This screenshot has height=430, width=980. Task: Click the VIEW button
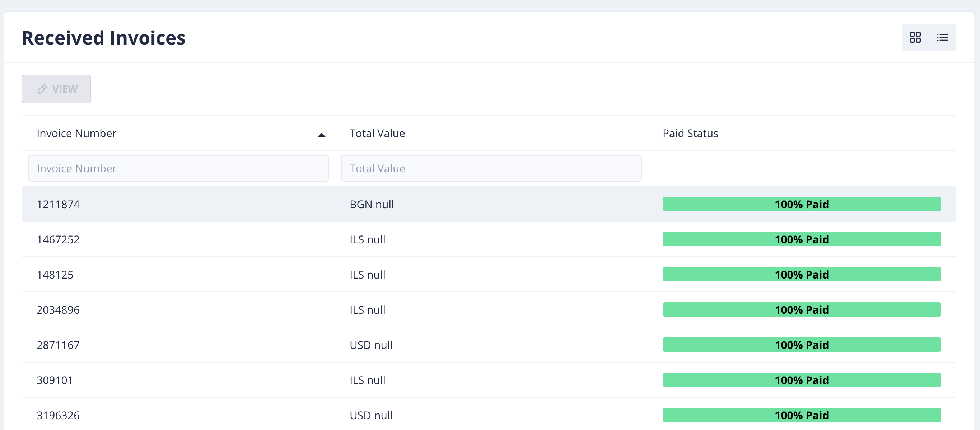pos(56,89)
